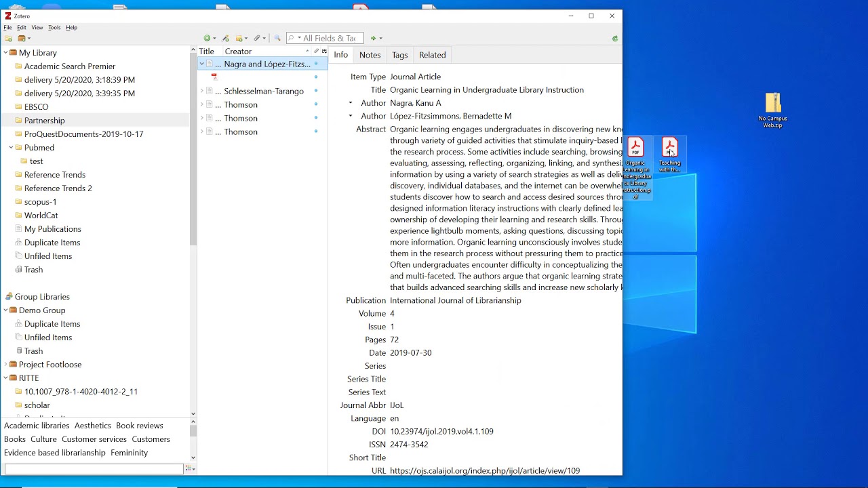Click the DOI field label
Image resolution: width=868 pixels, height=488 pixels.
coord(379,432)
